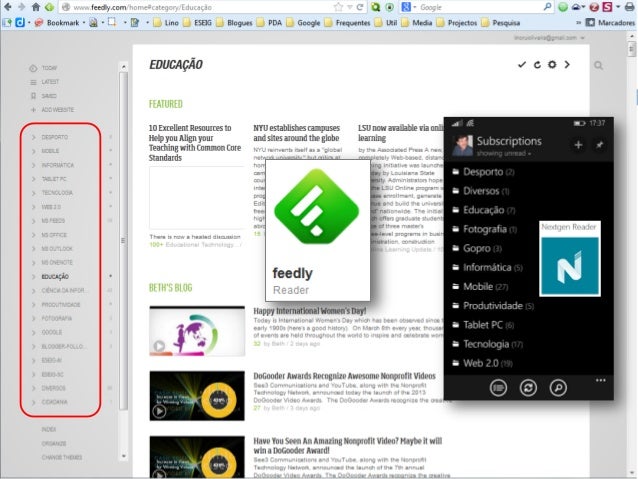Tap the plus icon in Nextgen Subscriptions header

(578, 145)
